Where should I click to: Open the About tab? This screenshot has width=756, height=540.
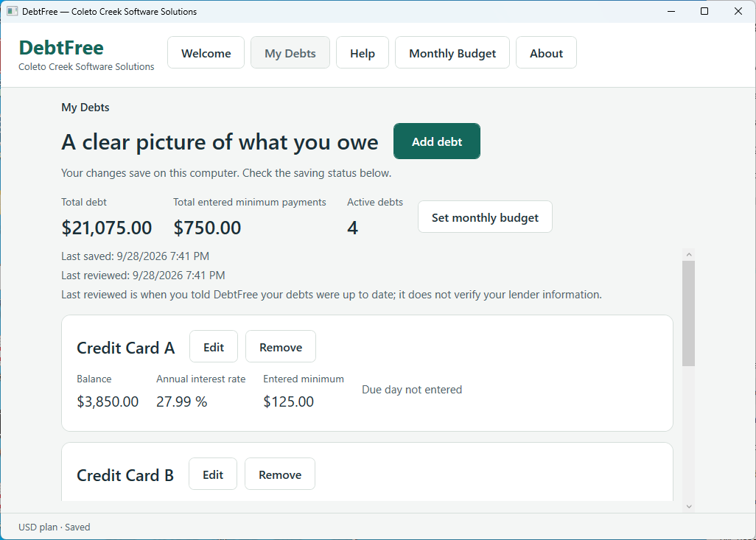tap(546, 52)
